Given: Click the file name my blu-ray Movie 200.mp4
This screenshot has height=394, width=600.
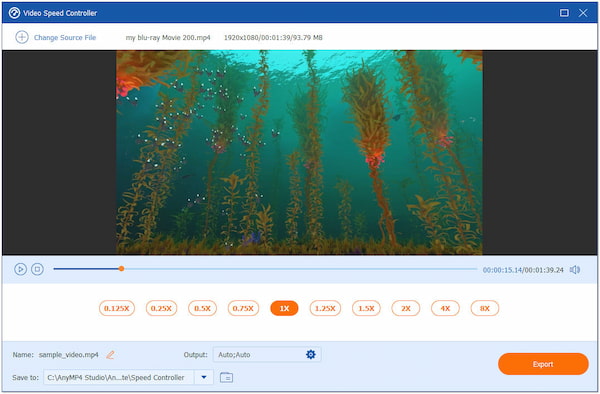Looking at the screenshot, I should [x=168, y=37].
